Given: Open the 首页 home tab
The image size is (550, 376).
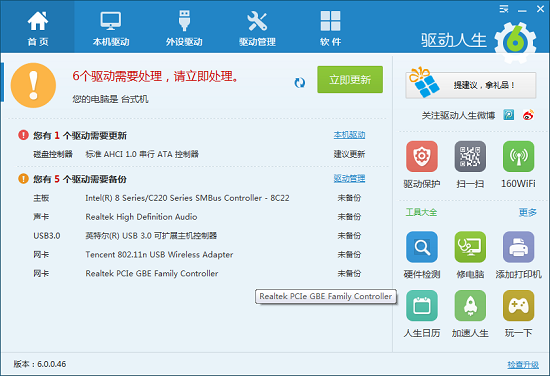Looking at the screenshot, I should [38, 28].
